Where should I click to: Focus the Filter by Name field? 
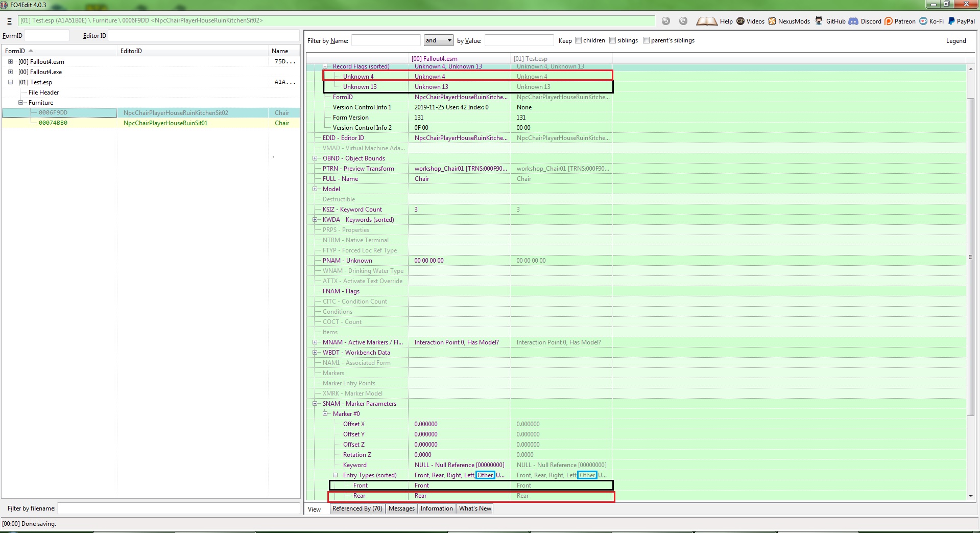click(386, 40)
